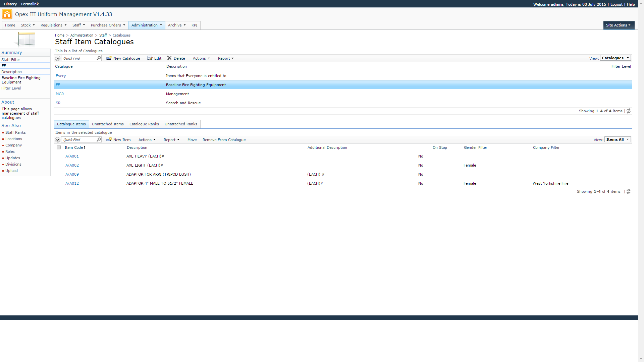Click the items Quick Find input field
This screenshot has height=362, width=644.
(x=79, y=139)
